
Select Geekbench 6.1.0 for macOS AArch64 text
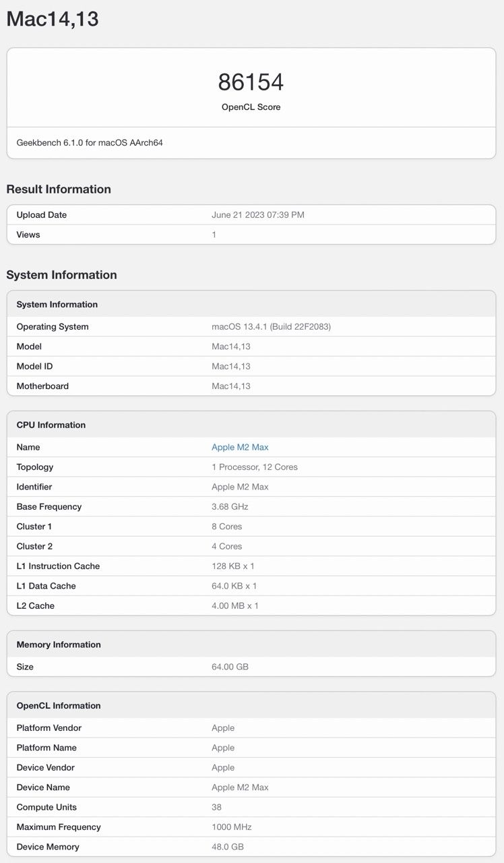90,143
